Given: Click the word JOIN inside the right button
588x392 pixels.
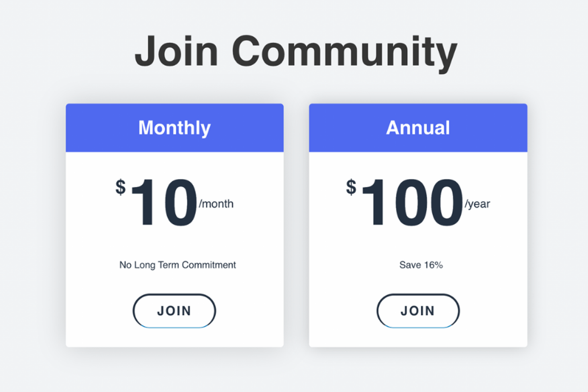Looking at the screenshot, I should [x=418, y=311].
